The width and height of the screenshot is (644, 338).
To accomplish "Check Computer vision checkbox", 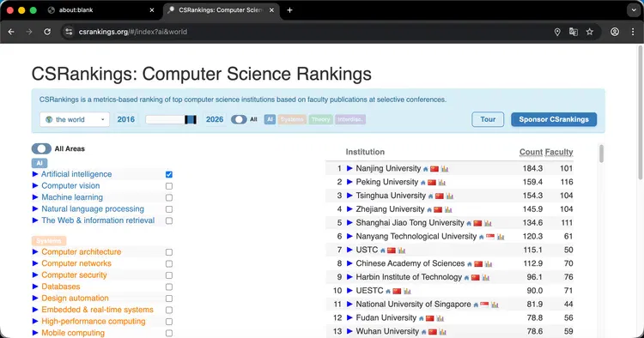I will [169, 186].
